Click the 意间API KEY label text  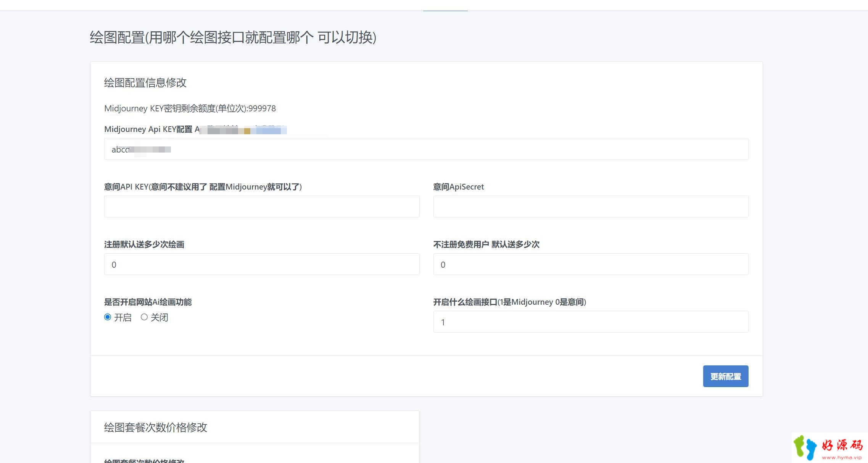point(203,187)
